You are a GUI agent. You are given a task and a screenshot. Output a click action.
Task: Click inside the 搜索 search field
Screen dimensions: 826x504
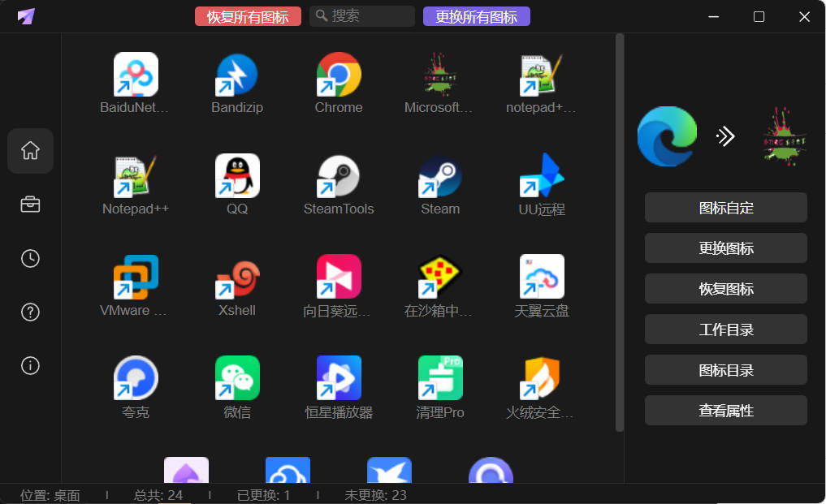point(361,15)
